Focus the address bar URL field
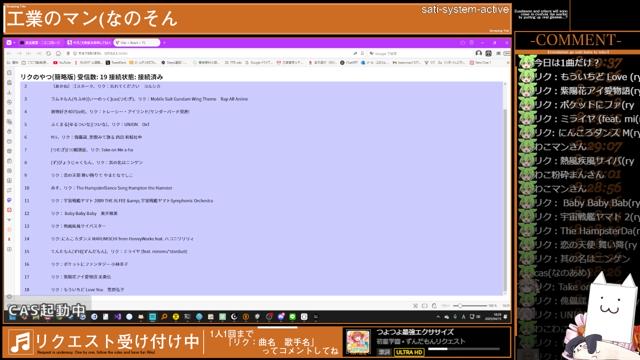640x360 pixels. pyautogui.click(x=212, y=53)
